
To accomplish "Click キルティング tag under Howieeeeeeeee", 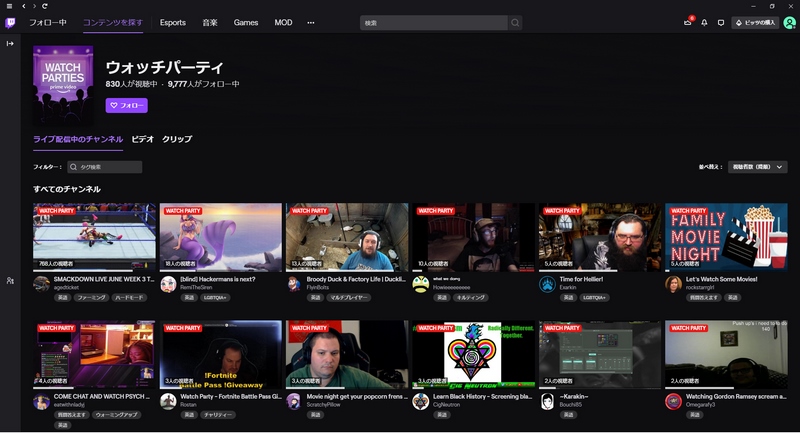I will pos(470,298).
